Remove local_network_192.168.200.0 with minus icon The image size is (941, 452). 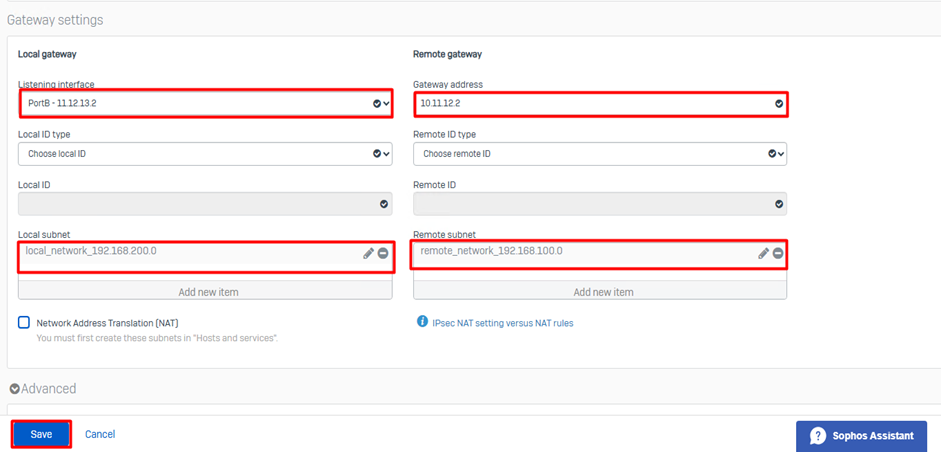tap(383, 254)
